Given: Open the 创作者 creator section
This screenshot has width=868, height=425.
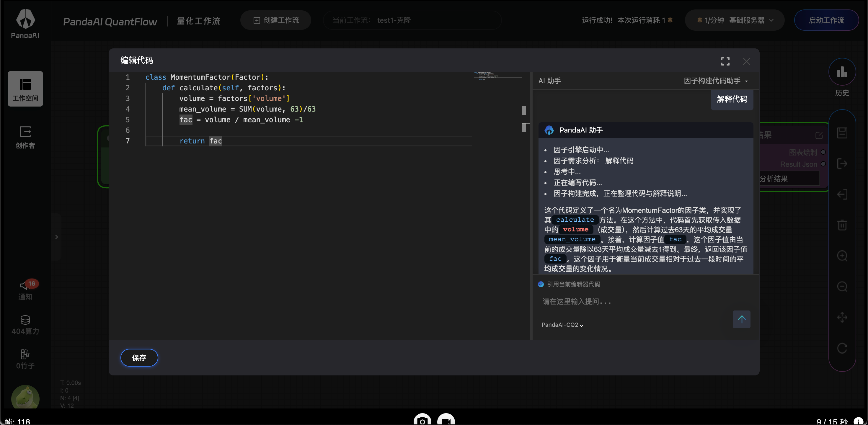Looking at the screenshot, I should [25, 137].
